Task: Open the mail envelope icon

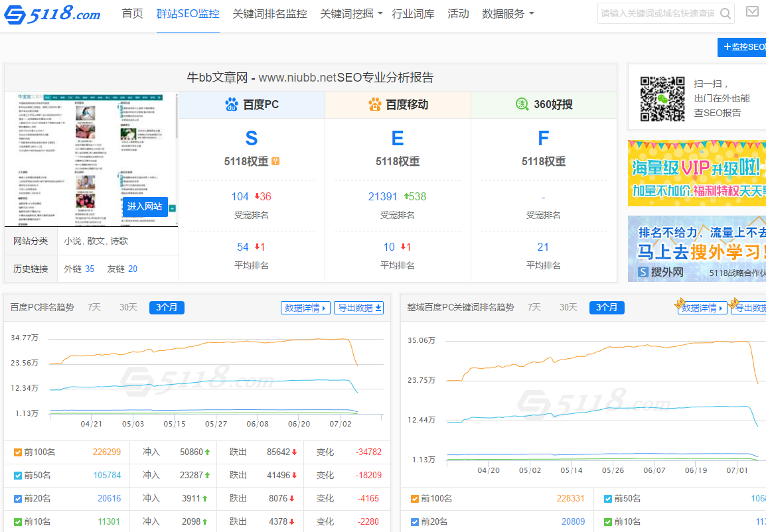Action: coord(752,11)
